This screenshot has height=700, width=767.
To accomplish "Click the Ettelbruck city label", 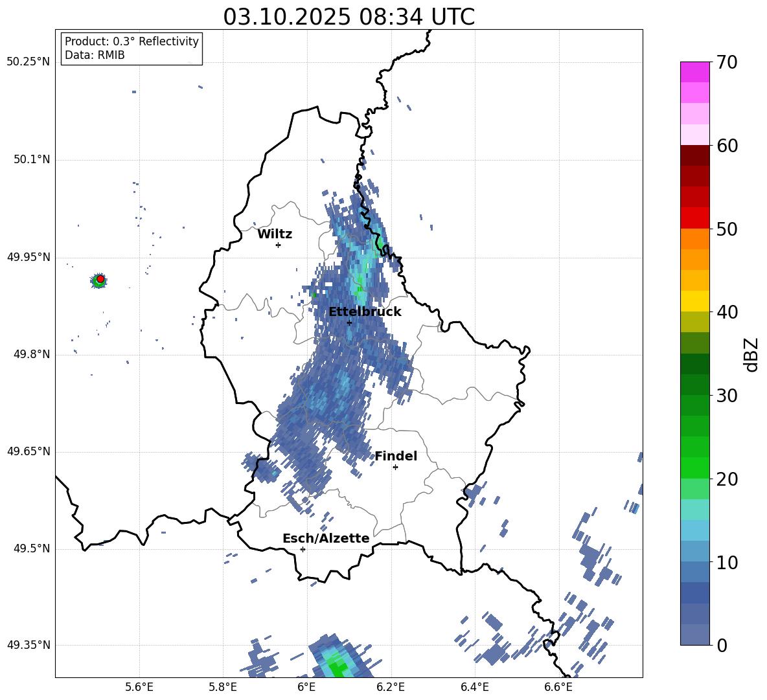I will pyautogui.click(x=365, y=312).
